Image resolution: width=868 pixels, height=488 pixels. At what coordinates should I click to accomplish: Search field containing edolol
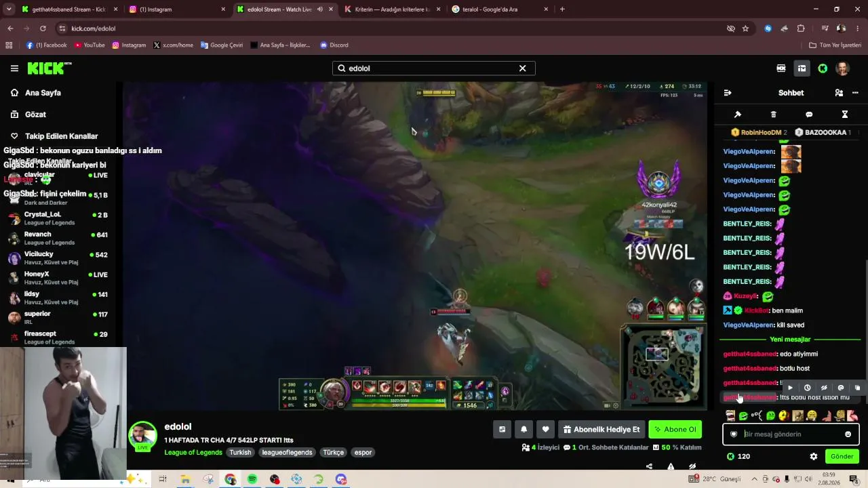coord(433,68)
